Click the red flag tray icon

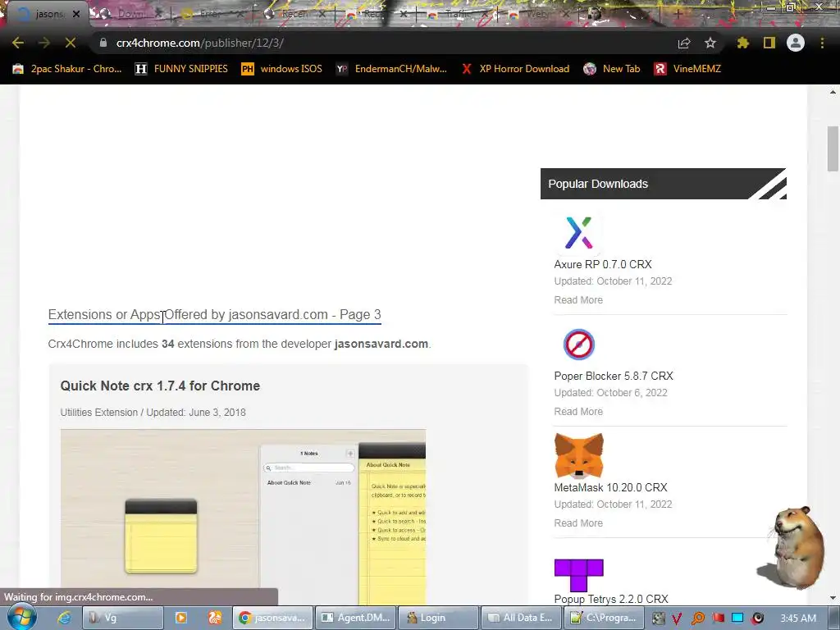point(718,619)
